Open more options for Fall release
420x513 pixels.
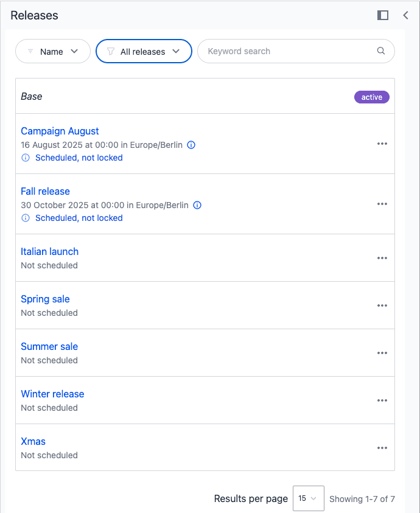[382, 204]
